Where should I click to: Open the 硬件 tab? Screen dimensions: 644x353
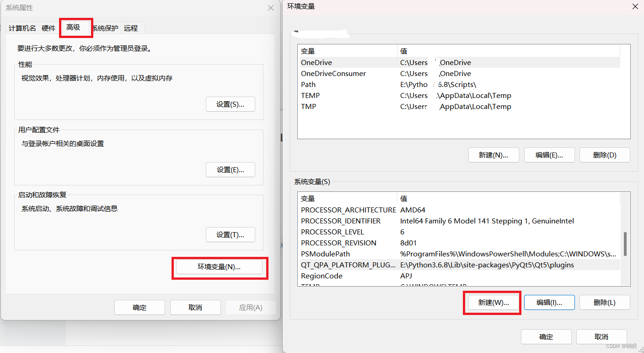48,28
